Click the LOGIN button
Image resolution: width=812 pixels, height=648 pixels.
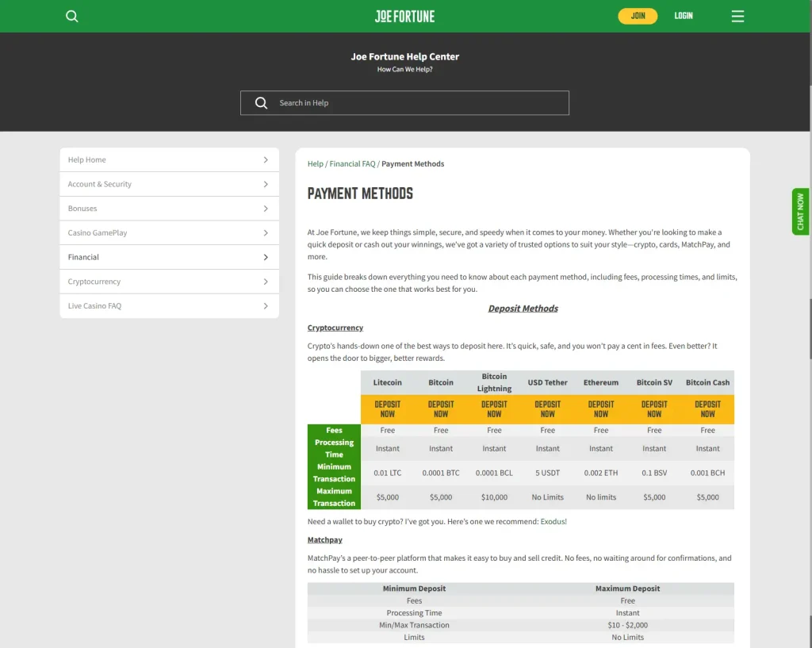(684, 16)
